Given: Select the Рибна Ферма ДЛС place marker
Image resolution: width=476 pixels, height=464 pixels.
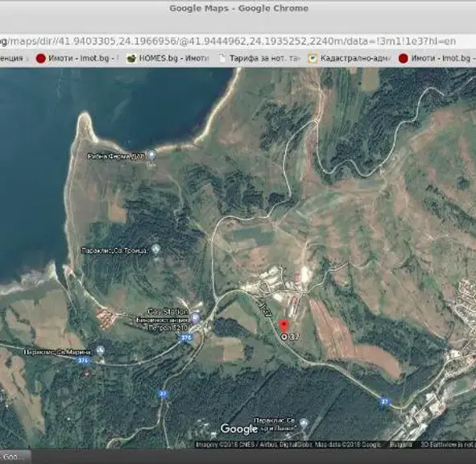Looking at the screenshot, I should [x=151, y=155].
